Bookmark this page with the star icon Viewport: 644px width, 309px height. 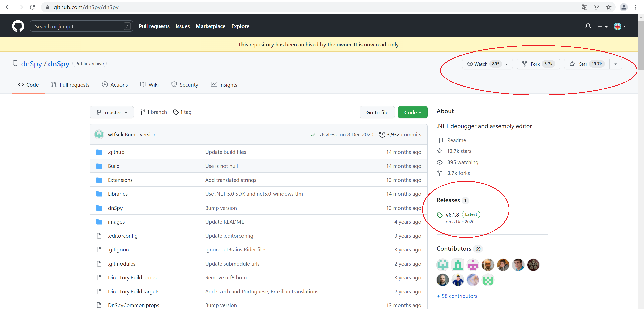click(x=609, y=7)
